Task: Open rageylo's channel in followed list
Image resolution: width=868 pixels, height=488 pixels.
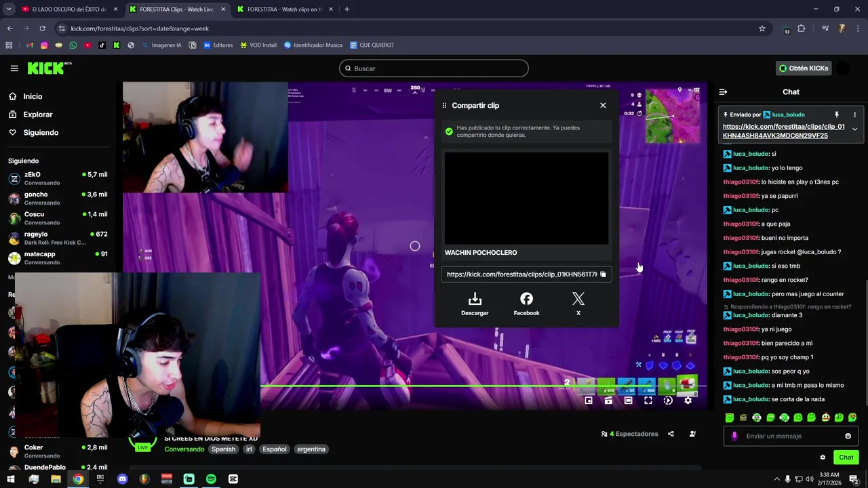Action: (58, 238)
